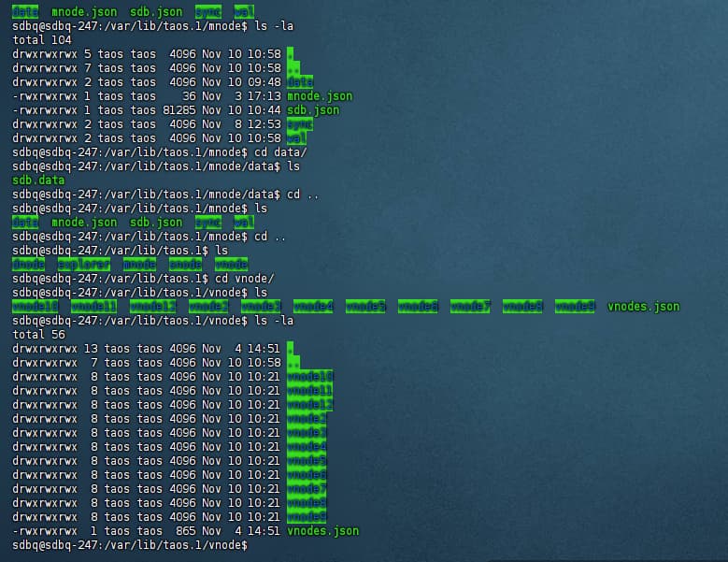Viewport: 728px width, 562px height.
Task: Click the 12:53 timestamp of the sync directory
Action: coord(264,124)
